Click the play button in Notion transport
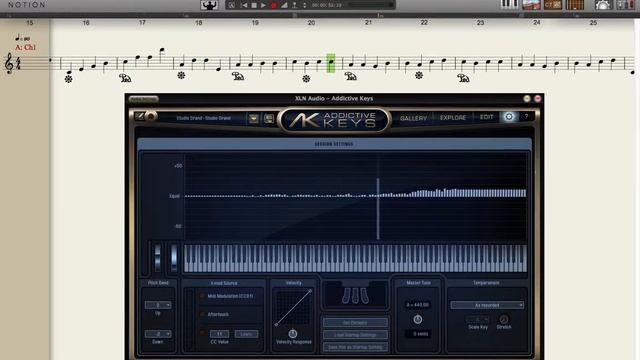The height and width of the screenshot is (360, 640). (264, 5)
